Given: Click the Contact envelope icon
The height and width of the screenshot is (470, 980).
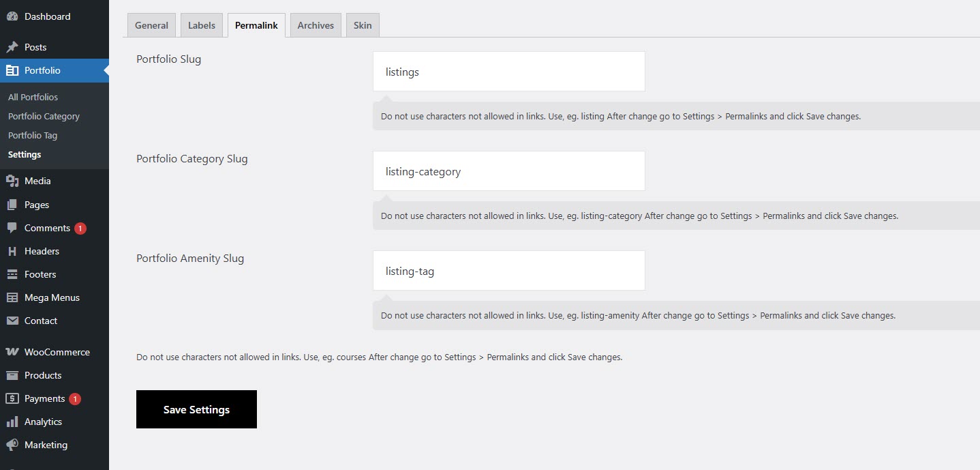Looking at the screenshot, I should (x=12, y=321).
